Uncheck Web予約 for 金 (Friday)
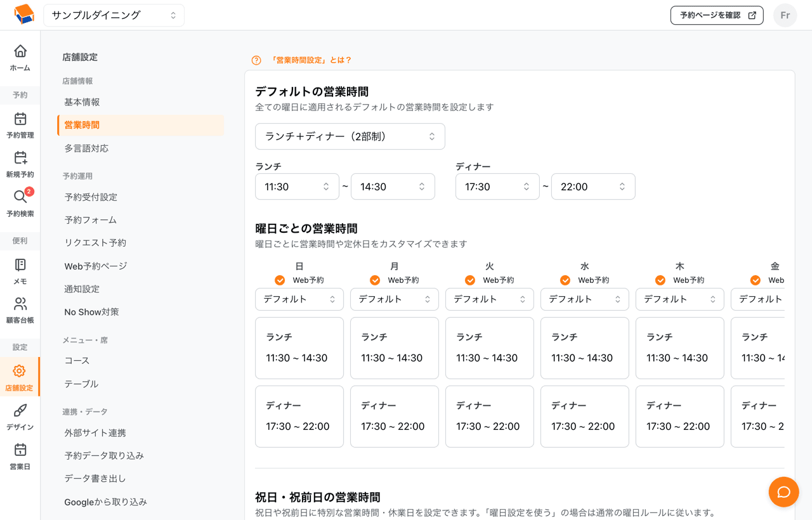The width and height of the screenshot is (812, 520). 756,280
